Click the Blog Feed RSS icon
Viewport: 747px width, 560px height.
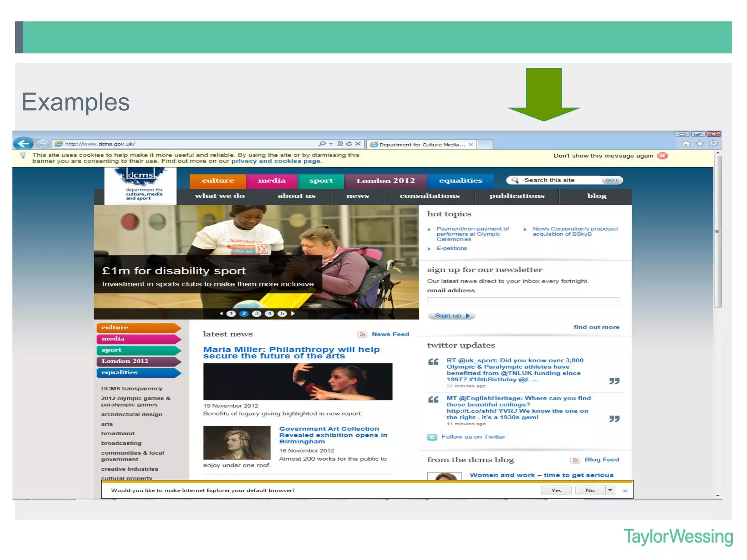pos(575,460)
